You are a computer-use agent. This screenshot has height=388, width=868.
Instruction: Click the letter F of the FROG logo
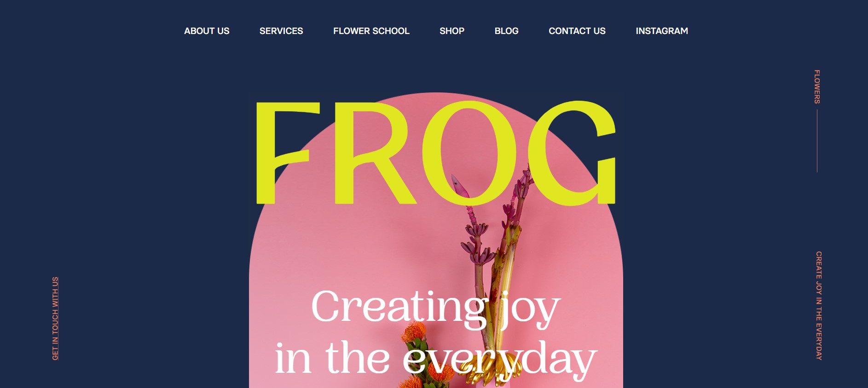pos(287,153)
